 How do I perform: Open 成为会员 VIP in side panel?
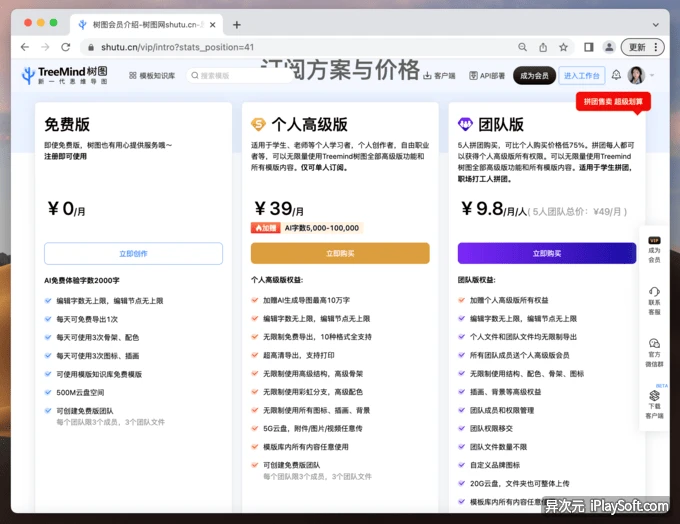coord(654,250)
